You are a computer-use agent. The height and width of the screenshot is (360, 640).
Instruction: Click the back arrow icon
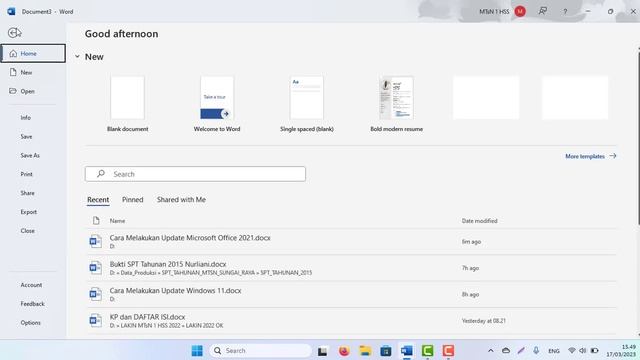[14, 33]
